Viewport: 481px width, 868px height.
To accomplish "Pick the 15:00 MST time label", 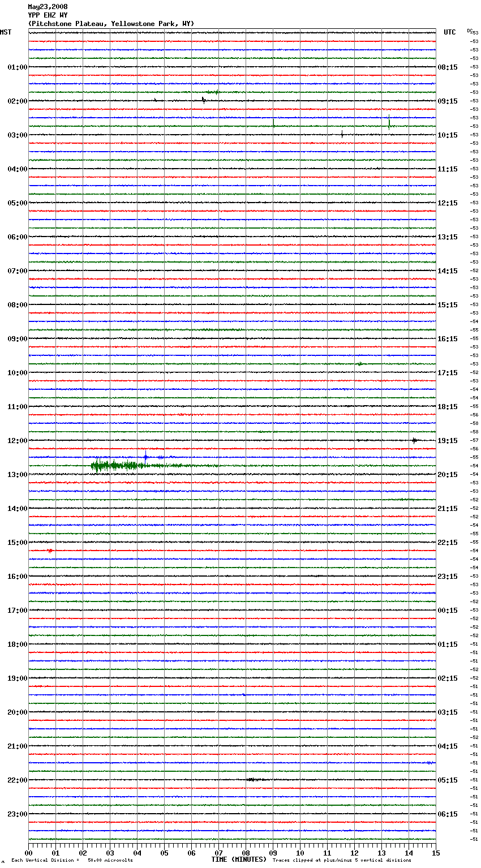I will coord(17,543).
